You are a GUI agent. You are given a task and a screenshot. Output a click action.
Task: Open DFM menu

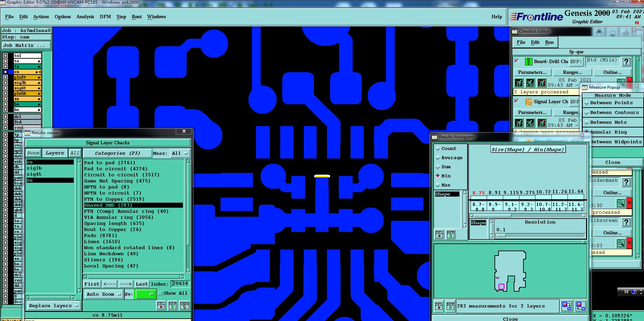pos(105,17)
